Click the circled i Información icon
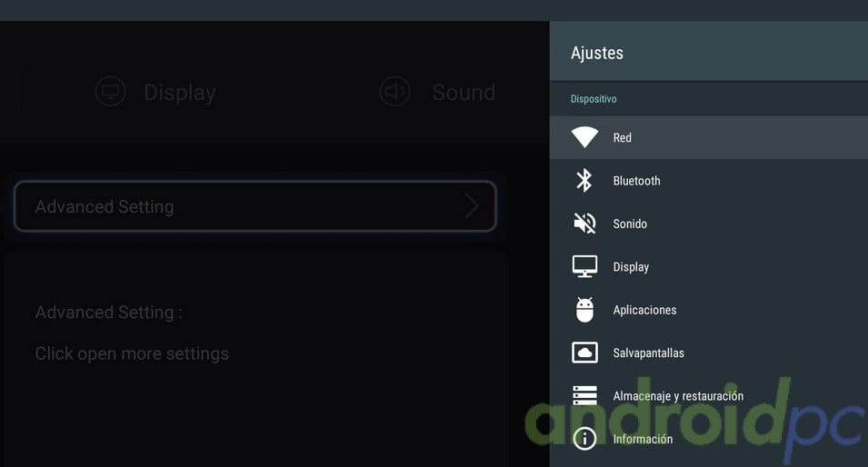Screen dimensions: 868x467 [584, 439]
